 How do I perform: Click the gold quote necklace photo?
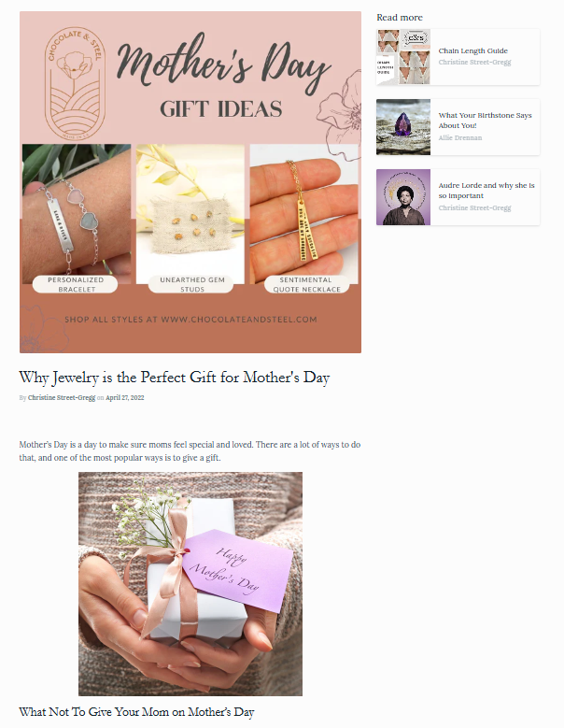click(303, 214)
